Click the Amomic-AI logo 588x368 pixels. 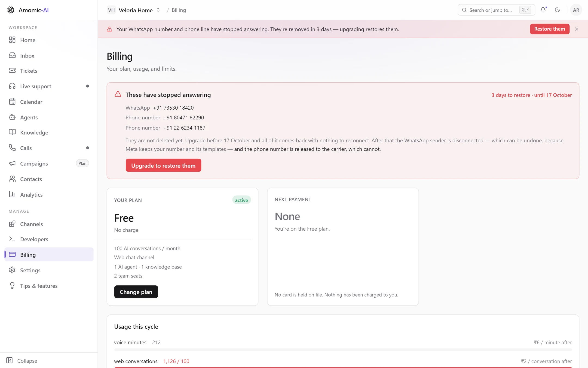[x=28, y=10]
